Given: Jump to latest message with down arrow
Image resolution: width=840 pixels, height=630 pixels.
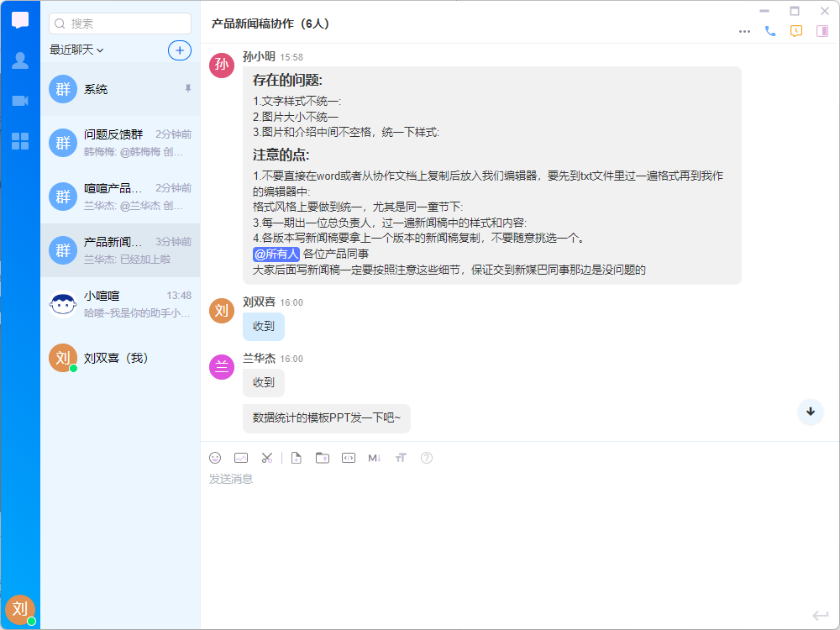Looking at the screenshot, I should [x=811, y=412].
